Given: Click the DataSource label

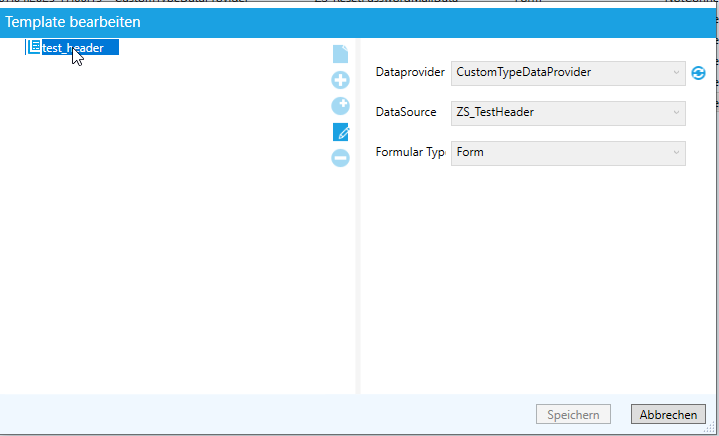Looking at the screenshot, I should (x=406, y=112).
